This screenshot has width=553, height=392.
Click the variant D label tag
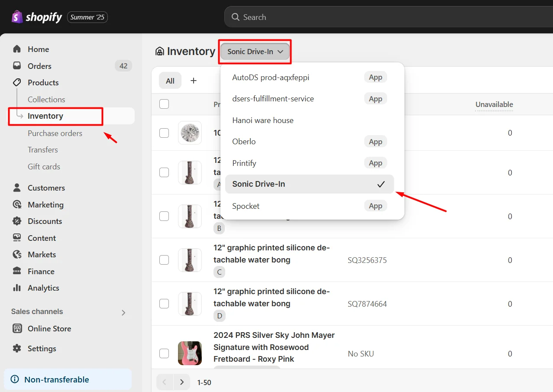tap(220, 316)
